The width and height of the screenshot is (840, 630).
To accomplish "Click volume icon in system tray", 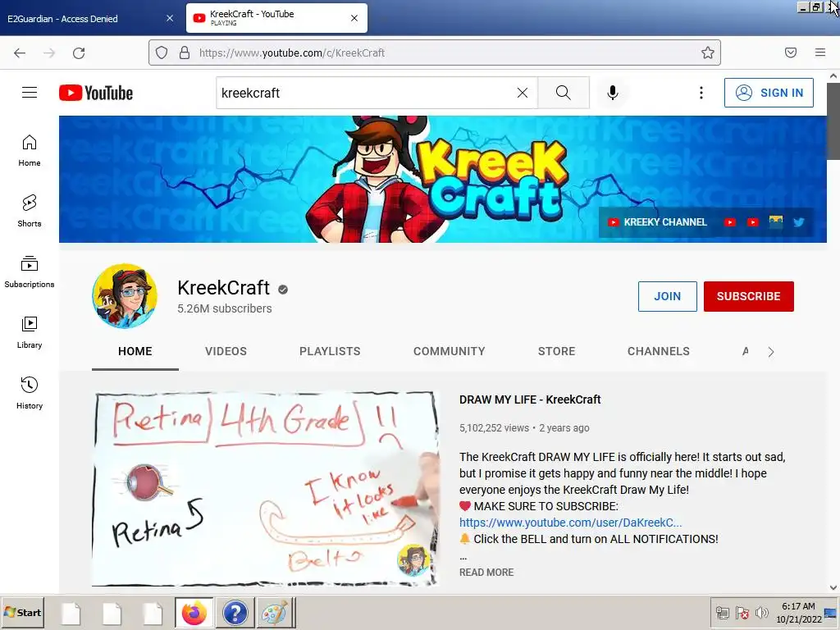I will (761, 612).
